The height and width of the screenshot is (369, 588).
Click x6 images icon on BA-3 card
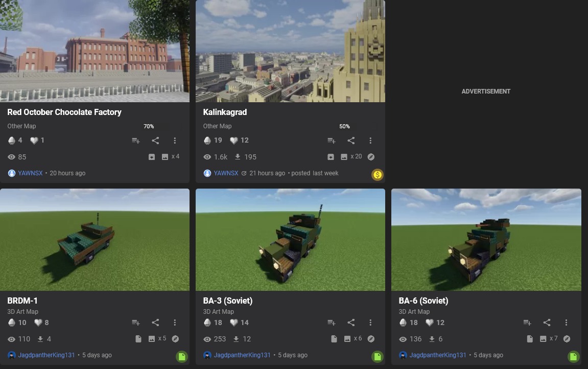coord(347,339)
